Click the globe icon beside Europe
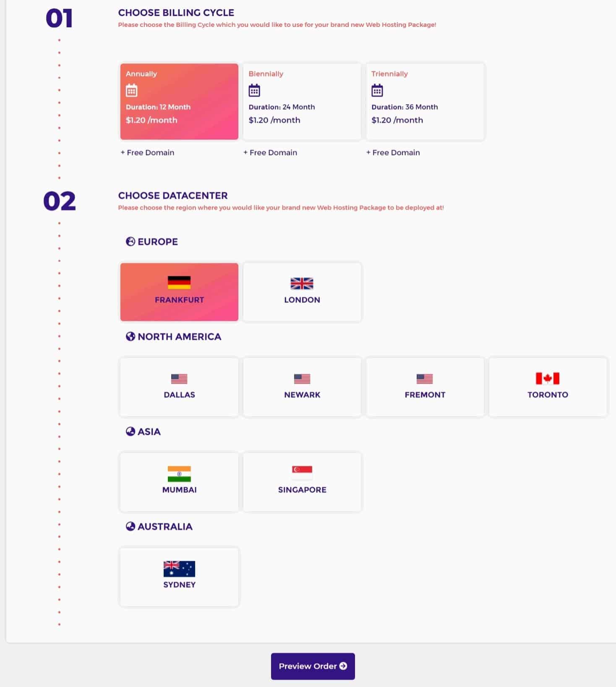616x687 pixels. (131, 241)
